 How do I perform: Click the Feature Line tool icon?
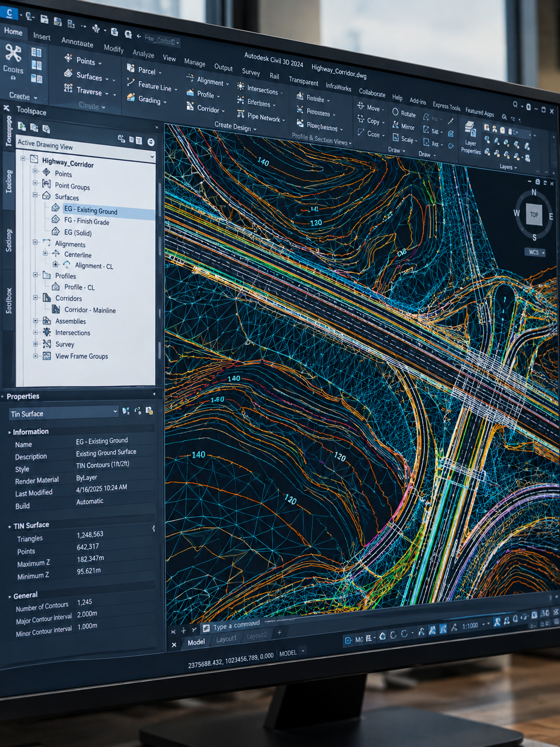click(x=131, y=83)
